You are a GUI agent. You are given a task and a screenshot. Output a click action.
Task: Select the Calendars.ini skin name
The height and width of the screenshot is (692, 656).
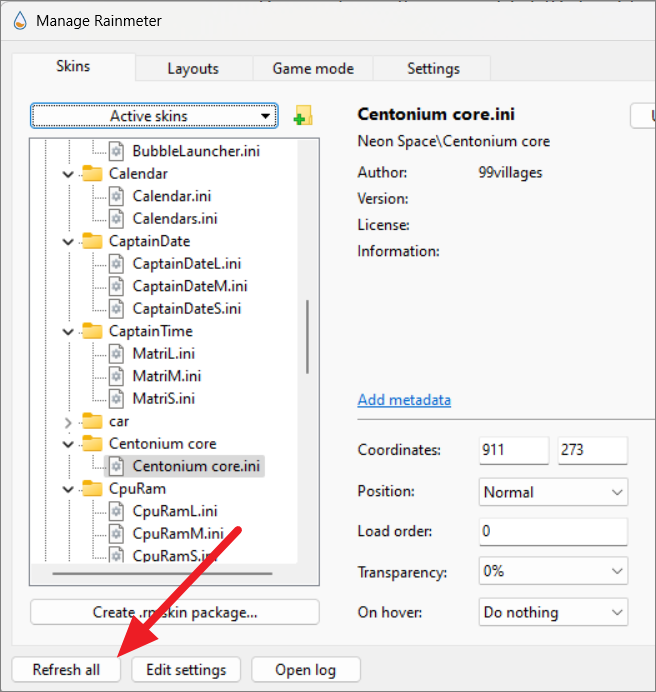[x=175, y=218]
